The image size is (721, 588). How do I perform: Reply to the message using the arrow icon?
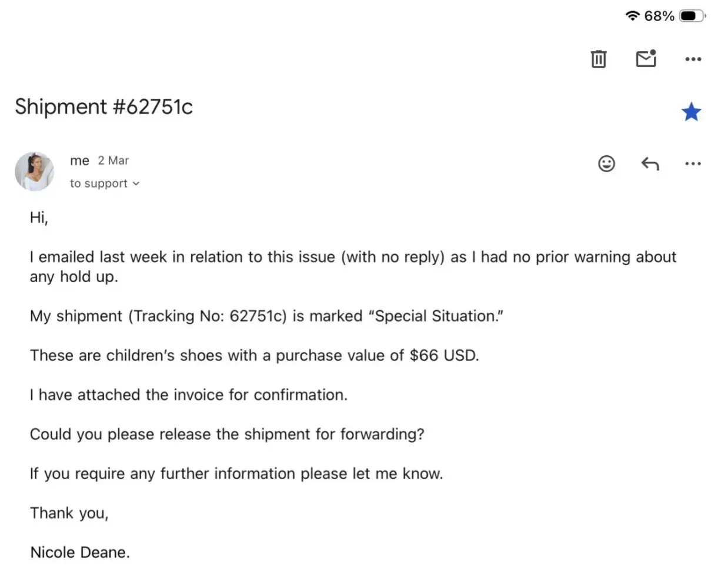650,163
